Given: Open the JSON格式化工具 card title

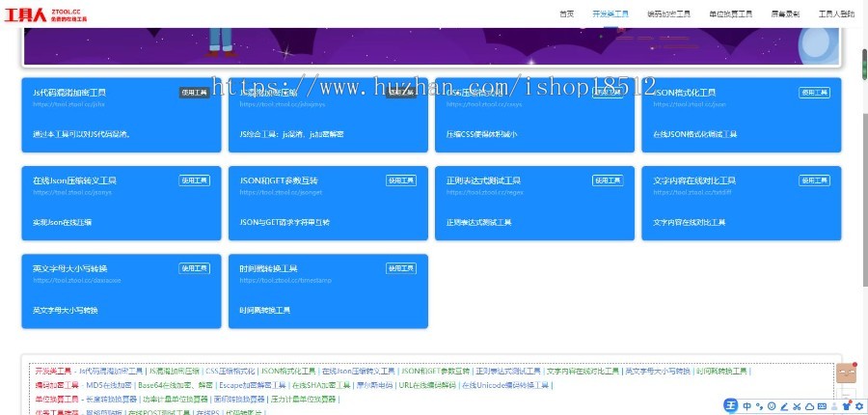Looking at the screenshot, I should pos(684,93).
